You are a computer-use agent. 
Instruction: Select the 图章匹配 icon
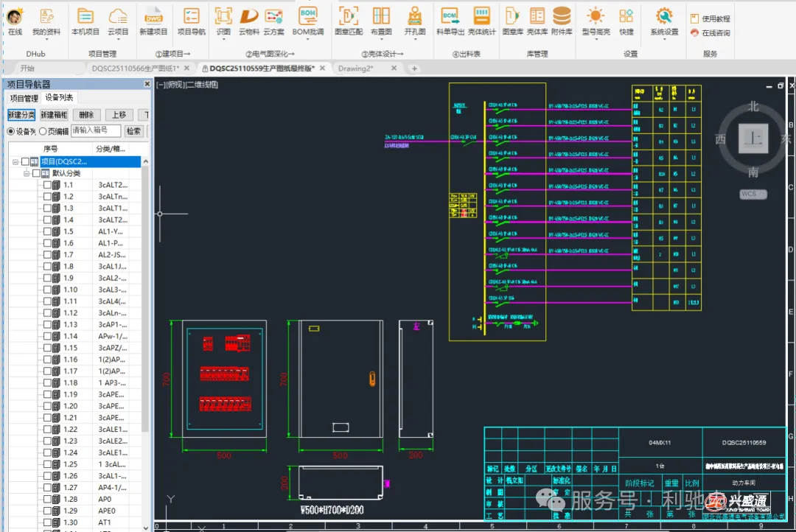349,18
